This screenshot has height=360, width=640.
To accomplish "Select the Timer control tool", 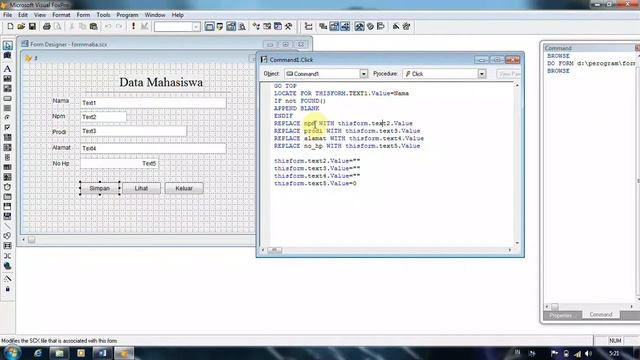I will coord(7,187).
